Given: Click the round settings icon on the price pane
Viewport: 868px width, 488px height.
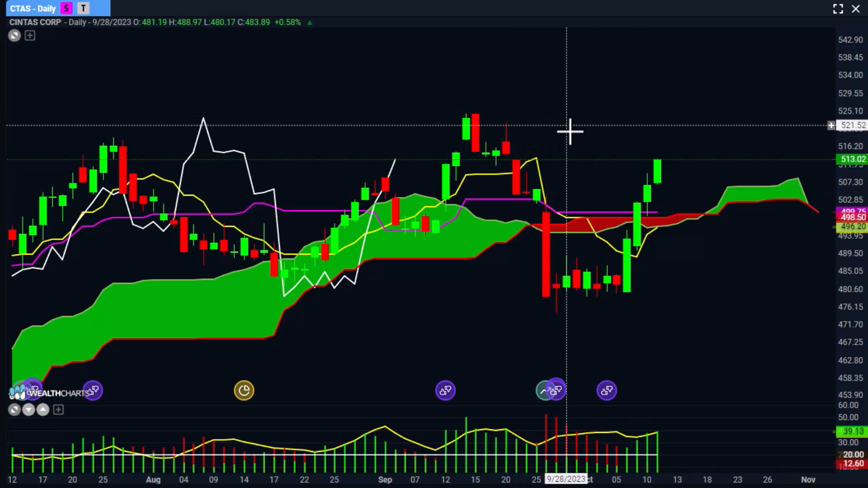Looking at the screenshot, I should pyautogui.click(x=14, y=36).
